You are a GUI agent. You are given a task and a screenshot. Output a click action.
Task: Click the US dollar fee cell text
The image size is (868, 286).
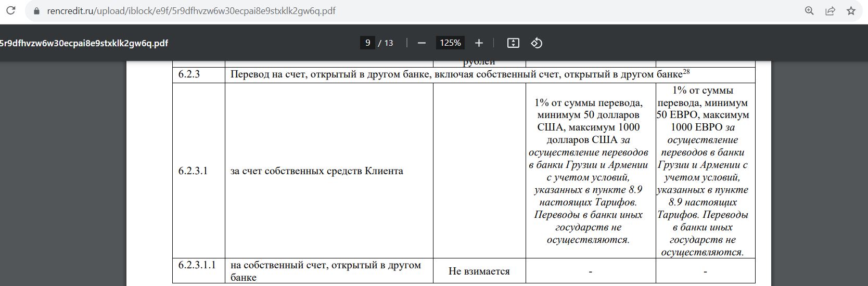click(x=589, y=171)
